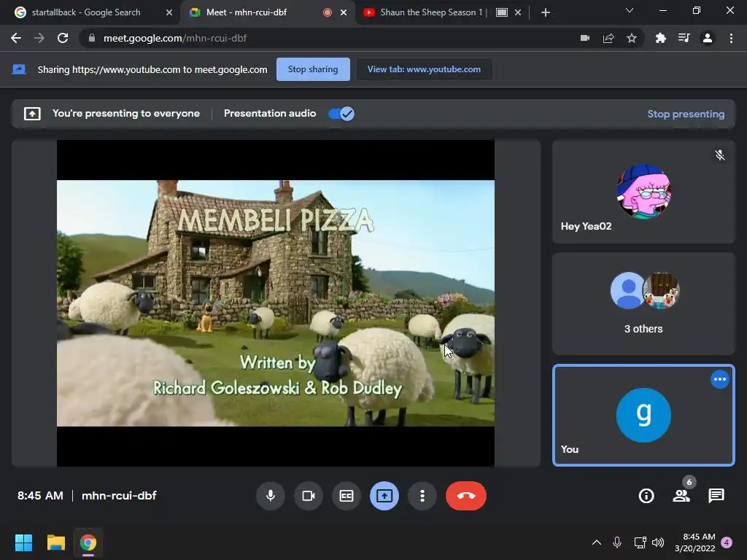Screen dimensions: 747x560
Task: Close the Shaun the Sheep tab
Action: [518, 12]
